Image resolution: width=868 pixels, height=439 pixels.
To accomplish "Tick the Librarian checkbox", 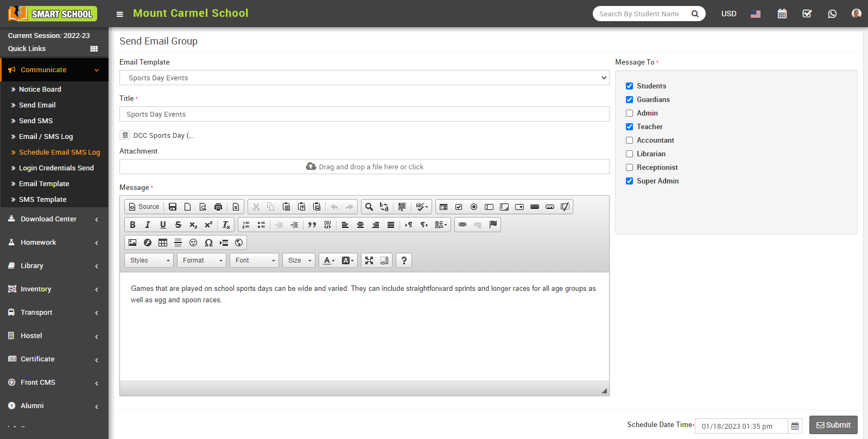I will point(630,154).
